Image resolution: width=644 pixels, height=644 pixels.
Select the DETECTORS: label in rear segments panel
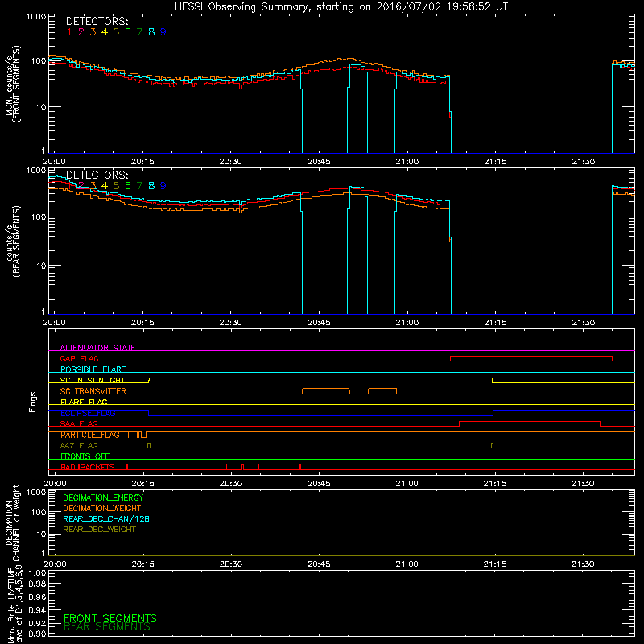[97, 175]
